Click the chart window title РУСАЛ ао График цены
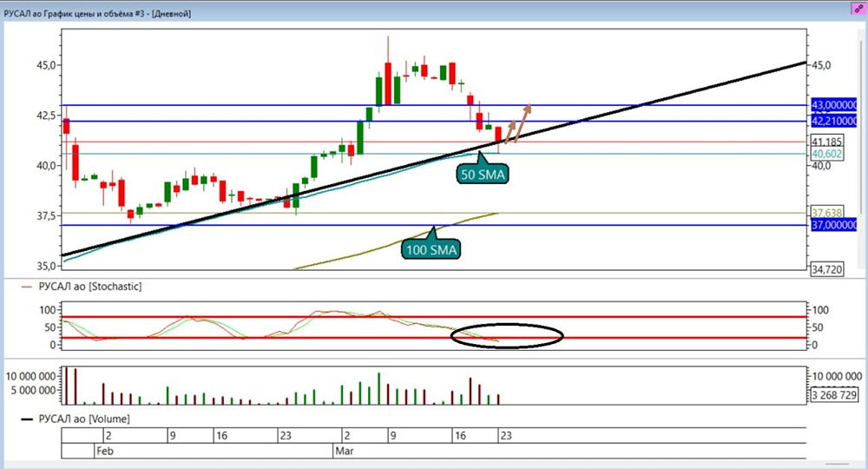The height and width of the screenshot is (469, 868). point(97,13)
